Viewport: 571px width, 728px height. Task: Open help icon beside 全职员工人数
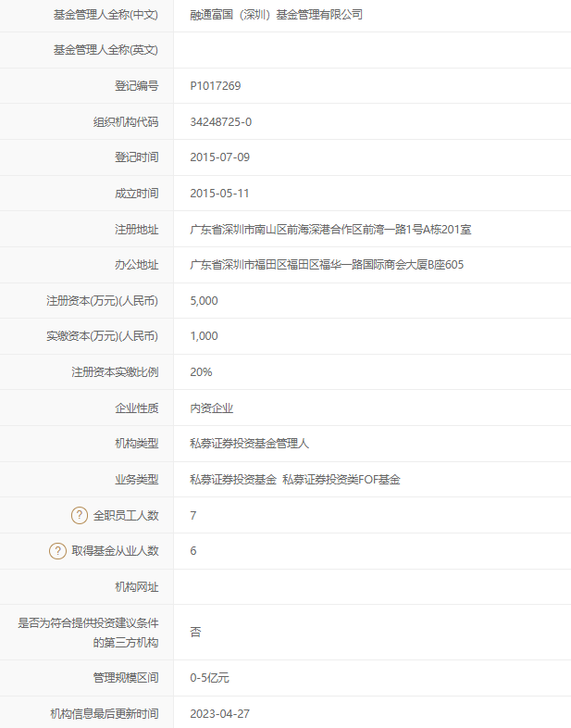coord(80,515)
